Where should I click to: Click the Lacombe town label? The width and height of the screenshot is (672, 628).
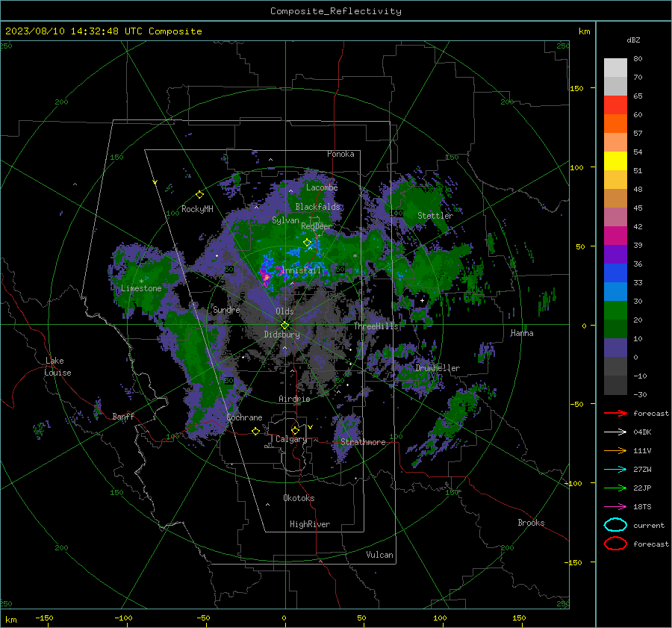[x=322, y=187]
